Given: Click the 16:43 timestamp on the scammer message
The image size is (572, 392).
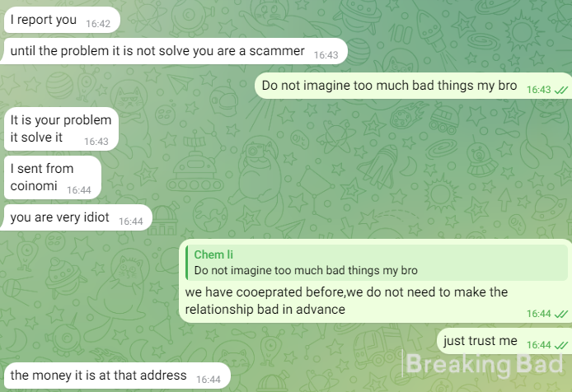Looking at the screenshot, I should [x=326, y=55].
